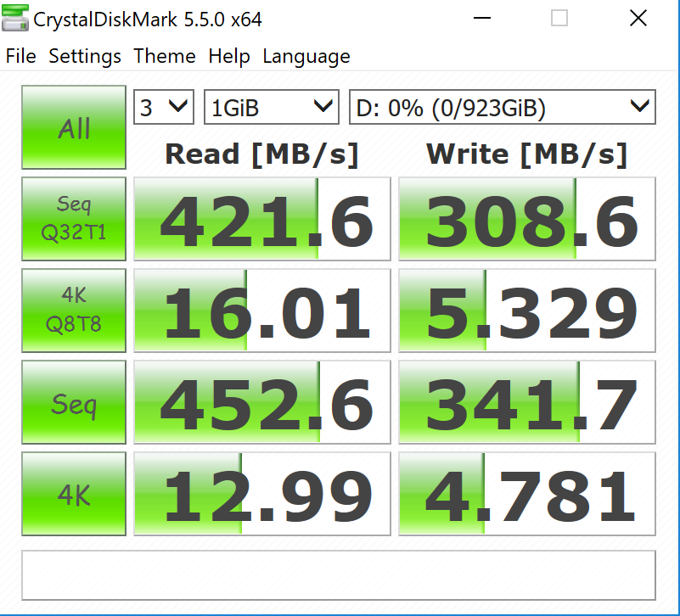
Task: Open the File menu
Action: tap(21, 56)
